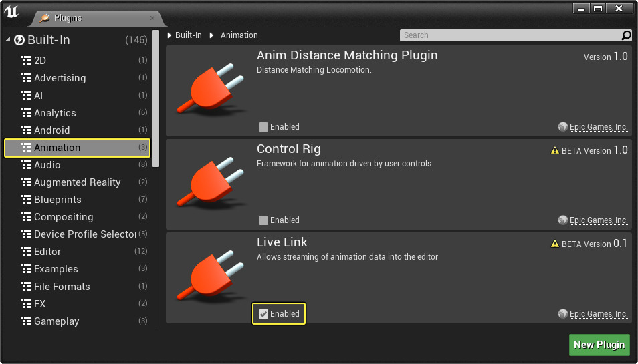Click the Unreal Engine logo icon
Screen dimensions: 638x364
tap(12, 11)
